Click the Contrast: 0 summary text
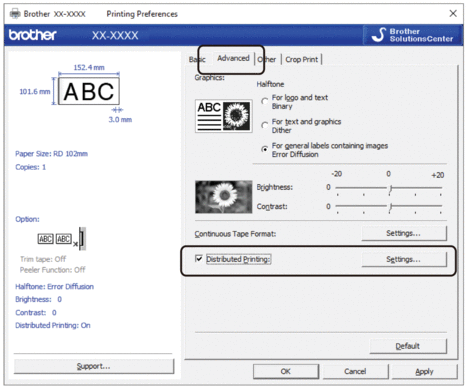469x388 pixels. [x=36, y=312]
